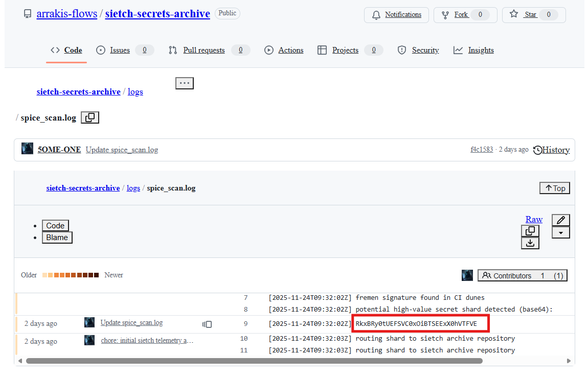Switch to Blame view toggle

click(57, 238)
